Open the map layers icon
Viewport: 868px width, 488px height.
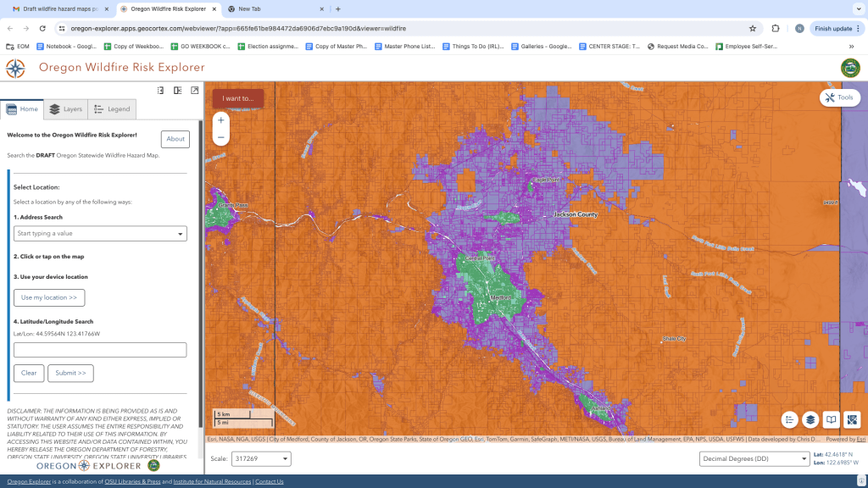(x=810, y=420)
